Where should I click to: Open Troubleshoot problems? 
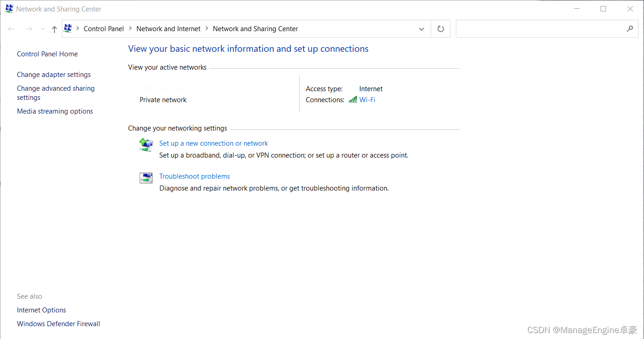[x=195, y=176]
